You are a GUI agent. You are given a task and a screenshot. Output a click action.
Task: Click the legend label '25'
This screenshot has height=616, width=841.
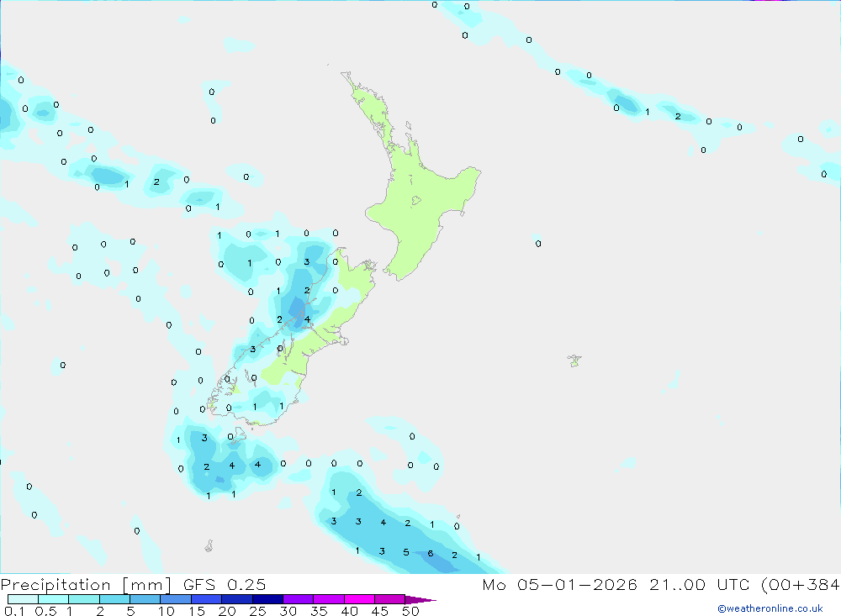click(x=257, y=611)
